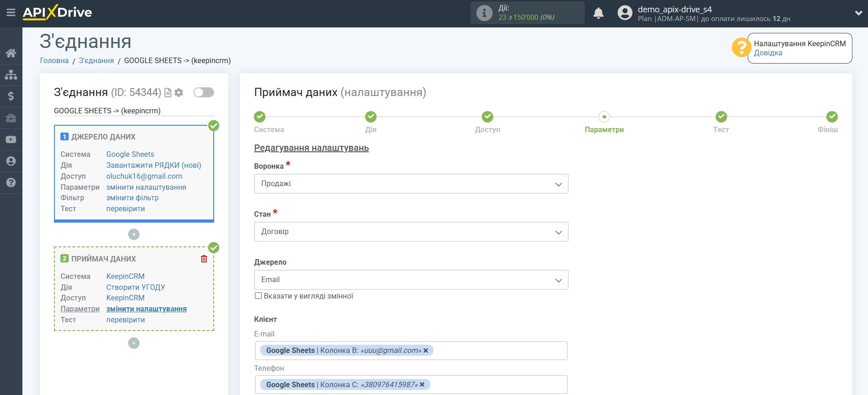
Task: Go to the Параметри step
Action: coord(604,117)
